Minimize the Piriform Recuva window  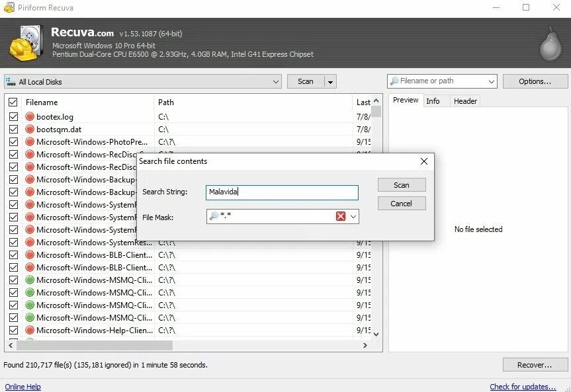[x=496, y=7]
